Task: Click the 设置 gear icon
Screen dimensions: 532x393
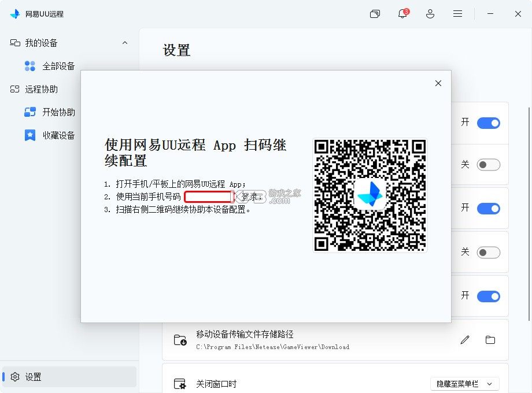Action: click(15, 377)
